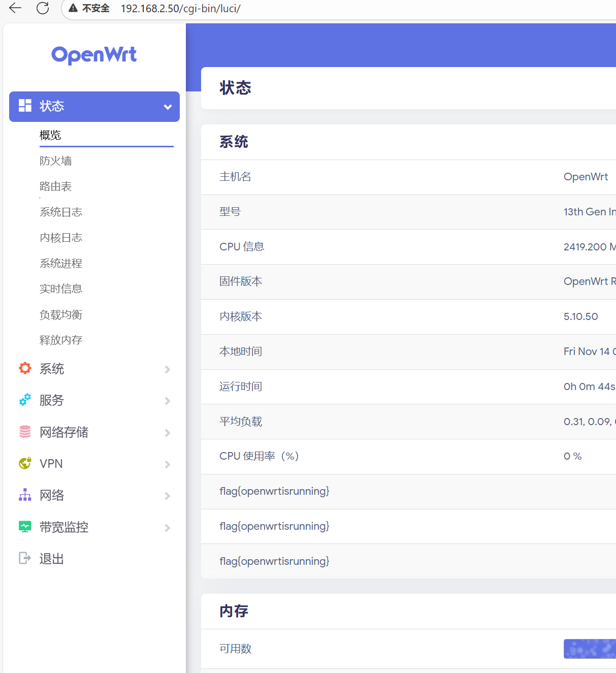616x673 pixels.
Task: Click the browser reload button
Action: [43, 8]
